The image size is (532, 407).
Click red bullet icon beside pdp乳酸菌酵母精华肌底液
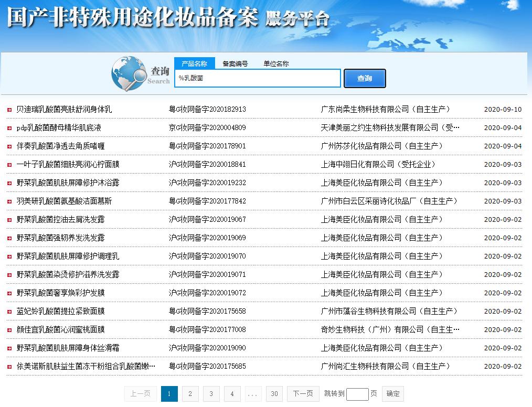9,128
